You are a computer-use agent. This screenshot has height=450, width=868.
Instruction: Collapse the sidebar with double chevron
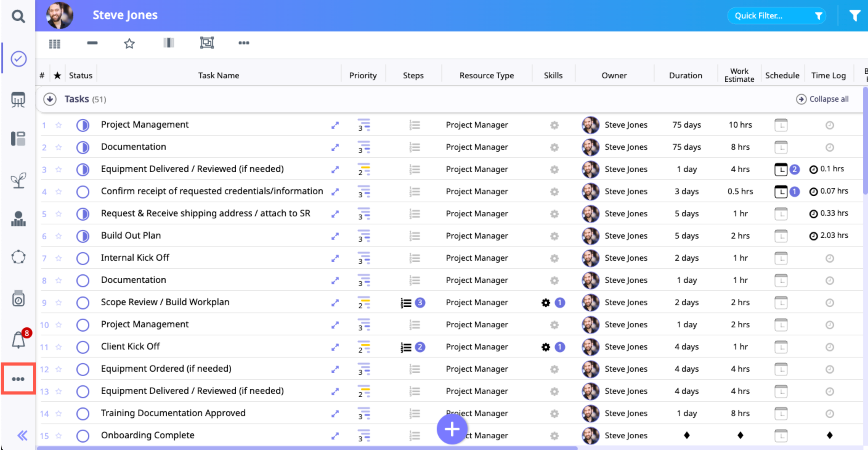22,436
